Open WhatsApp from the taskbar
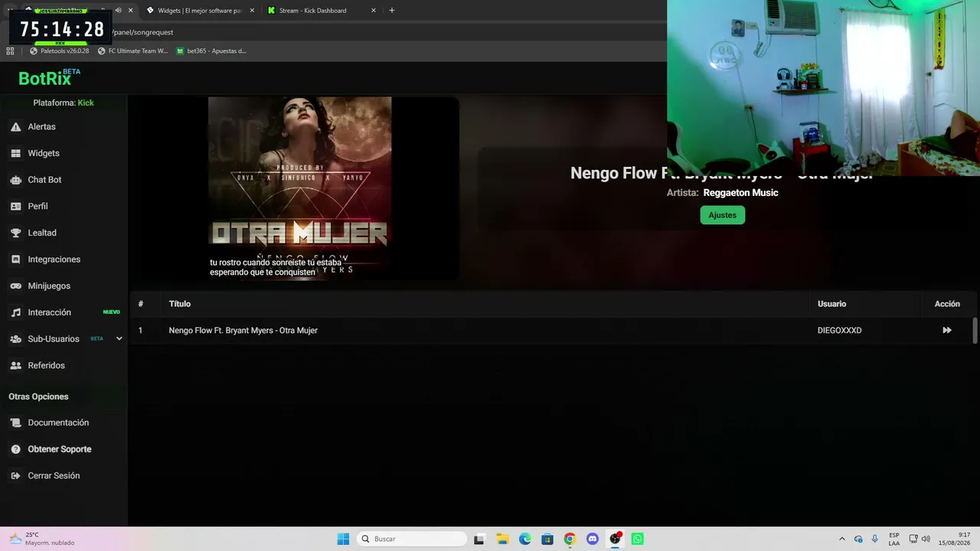980x551 pixels. pos(637,539)
